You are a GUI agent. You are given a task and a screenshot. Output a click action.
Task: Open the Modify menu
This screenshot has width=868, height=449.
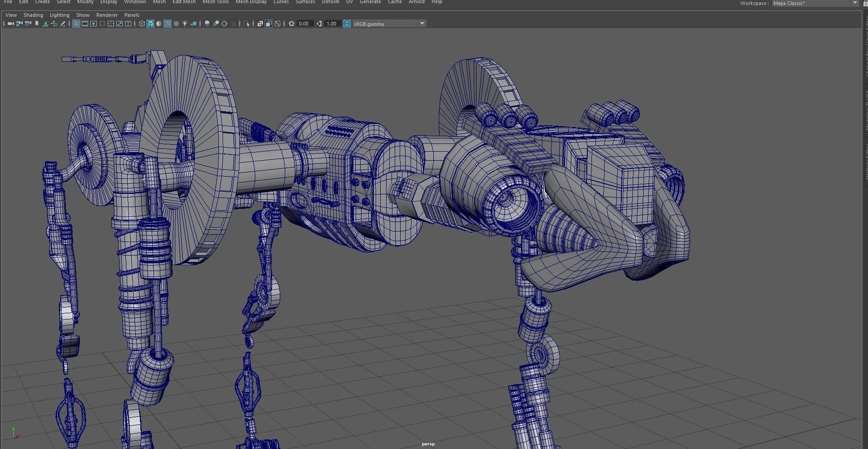click(x=85, y=2)
